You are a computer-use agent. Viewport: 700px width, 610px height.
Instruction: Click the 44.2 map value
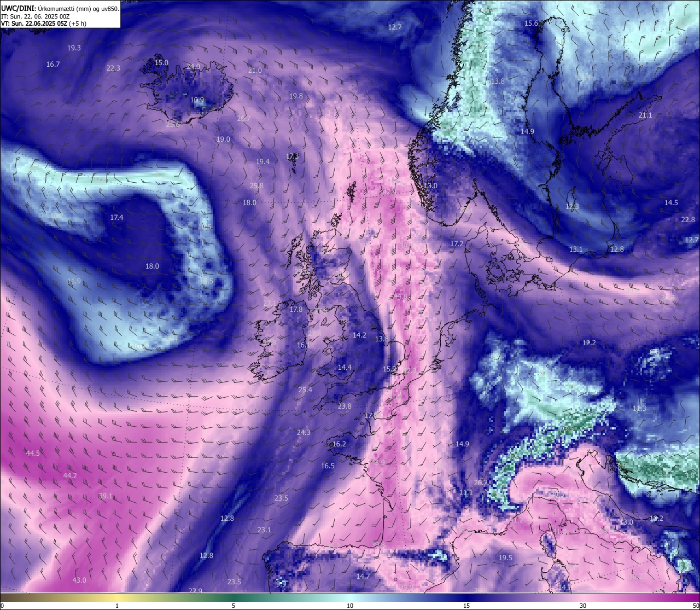70,476
